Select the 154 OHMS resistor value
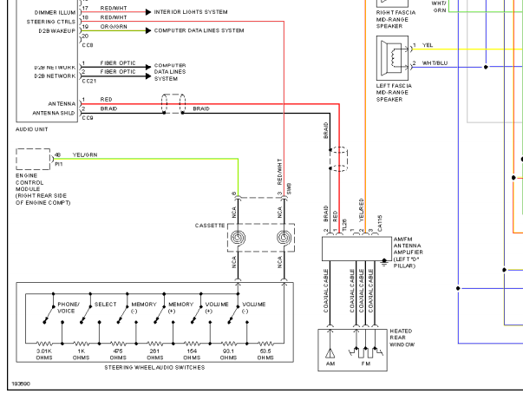 pos(192,354)
